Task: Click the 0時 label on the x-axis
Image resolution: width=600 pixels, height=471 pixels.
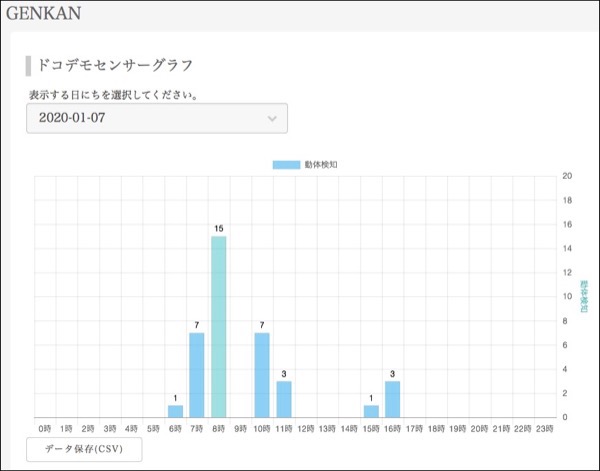Action: coord(44,428)
